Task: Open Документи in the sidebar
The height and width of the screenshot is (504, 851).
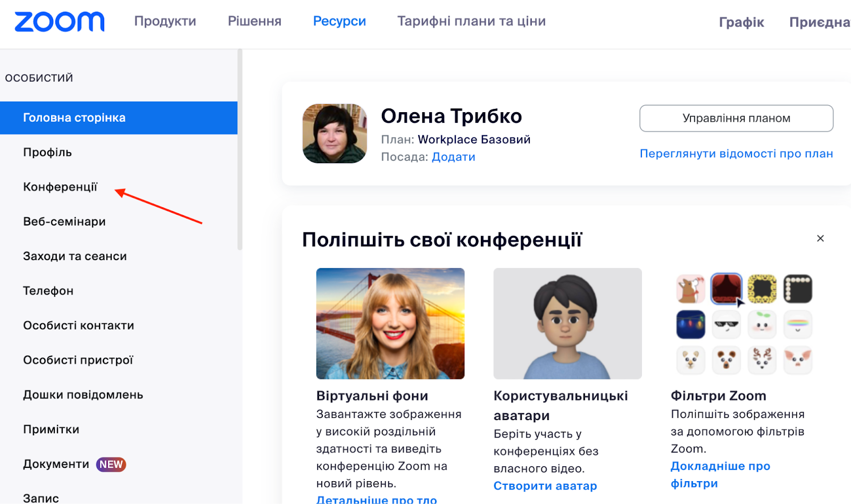Action: [56, 464]
